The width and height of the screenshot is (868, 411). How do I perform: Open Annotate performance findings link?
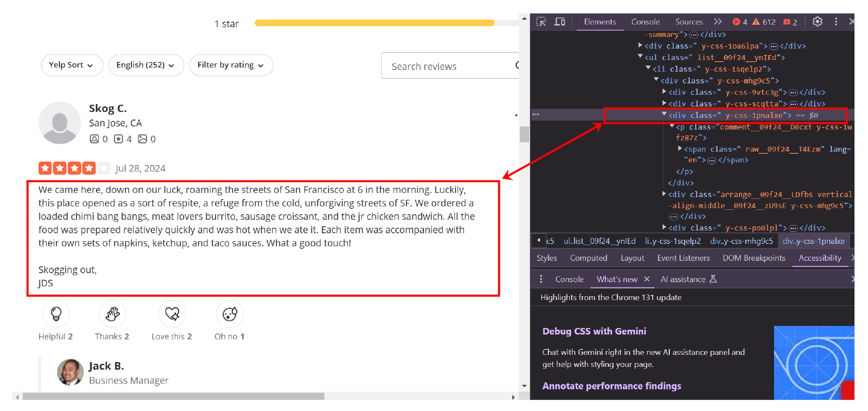(x=611, y=386)
